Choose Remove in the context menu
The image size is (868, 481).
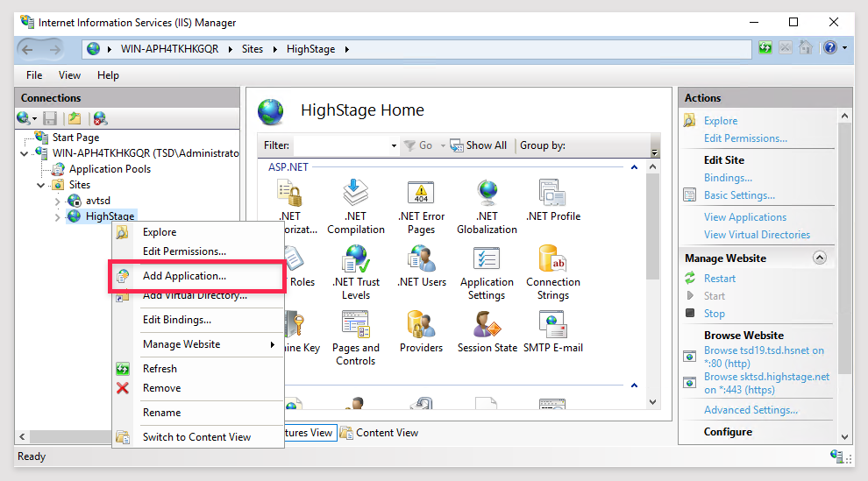[197, 388]
